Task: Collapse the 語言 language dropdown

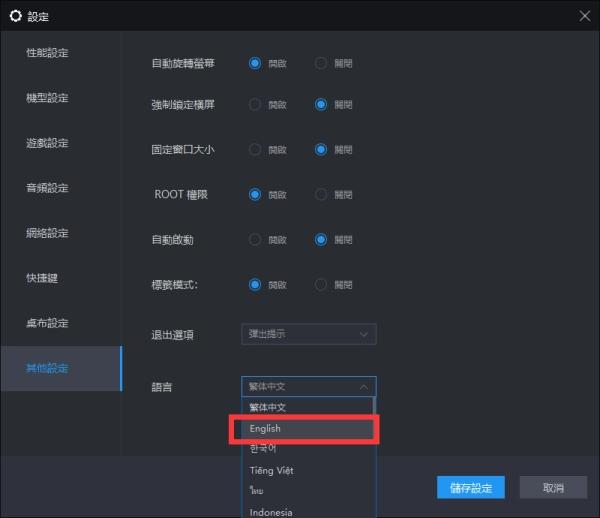Action: [308, 386]
